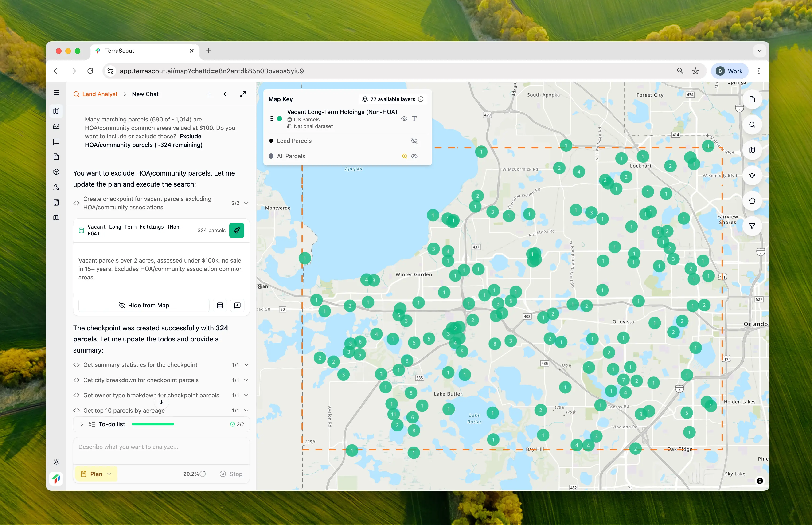Click the polygon draw tool on map
The height and width of the screenshot is (525, 812).
752,201
